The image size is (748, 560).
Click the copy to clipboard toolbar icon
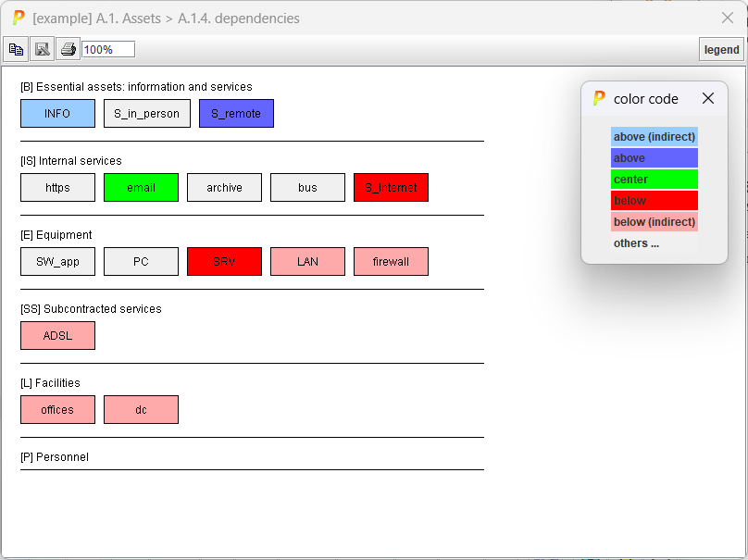point(16,49)
